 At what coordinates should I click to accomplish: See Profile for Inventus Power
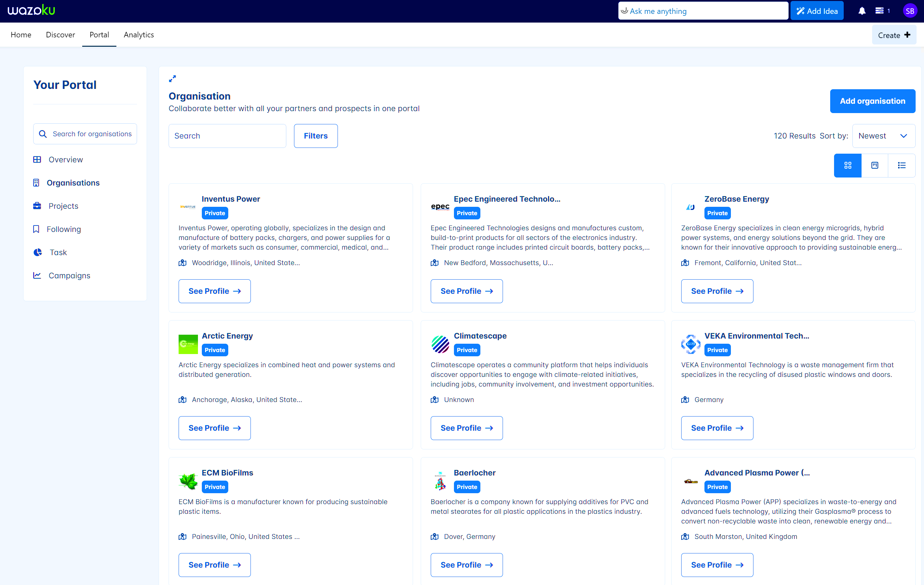pos(214,291)
